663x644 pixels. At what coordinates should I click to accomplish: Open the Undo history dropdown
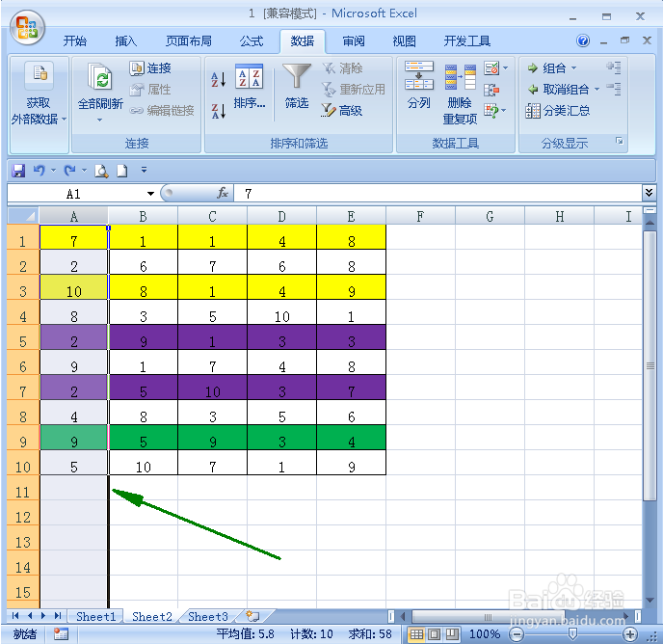[53, 170]
